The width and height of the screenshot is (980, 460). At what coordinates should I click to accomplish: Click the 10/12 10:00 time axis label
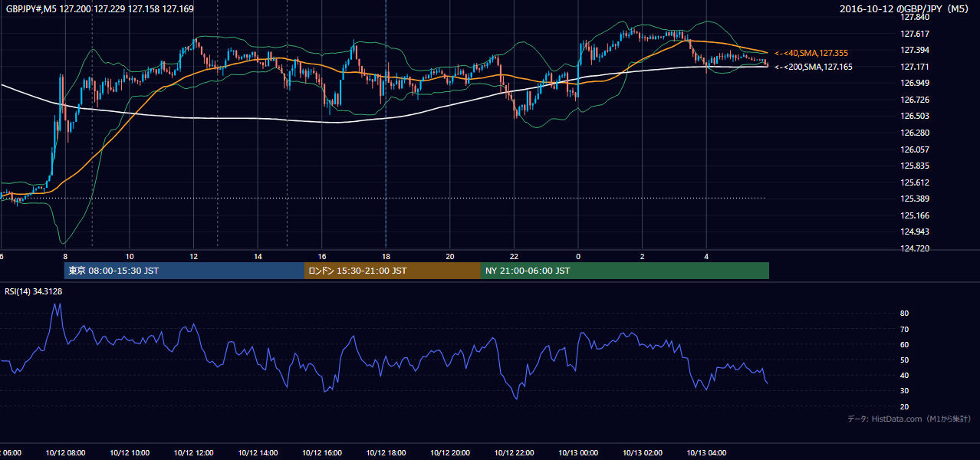click(130, 452)
